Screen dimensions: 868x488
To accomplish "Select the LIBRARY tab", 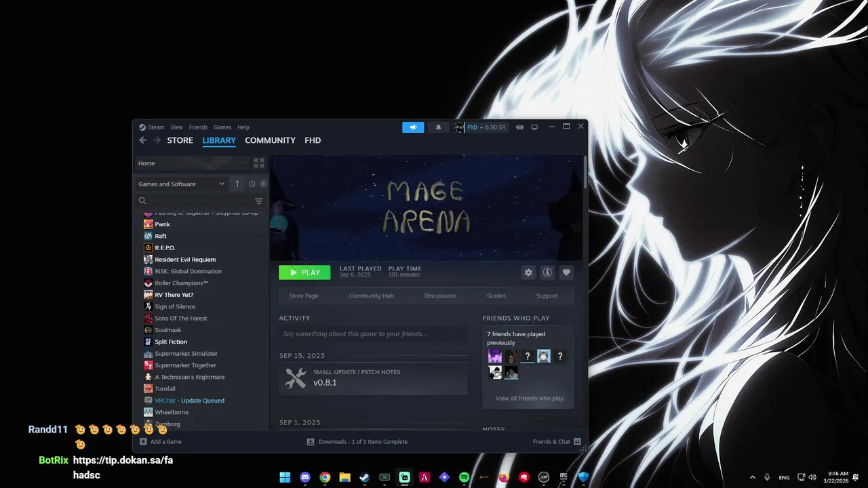I will click(219, 140).
